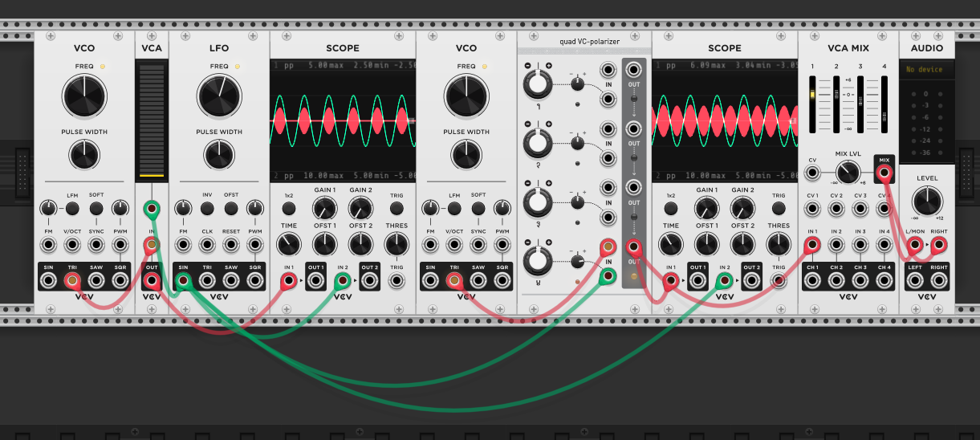Click the MIX LVL knob on VCA MIX

click(847, 171)
